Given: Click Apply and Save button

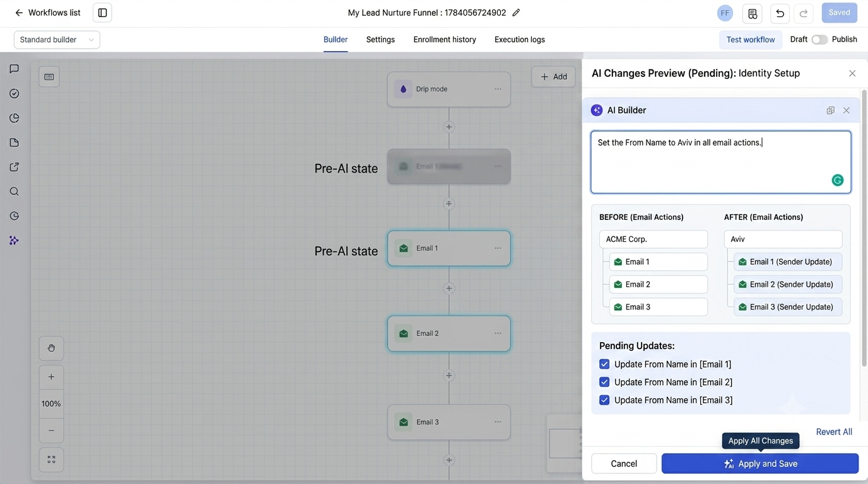Looking at the screenshot, I should coord(760,464).
